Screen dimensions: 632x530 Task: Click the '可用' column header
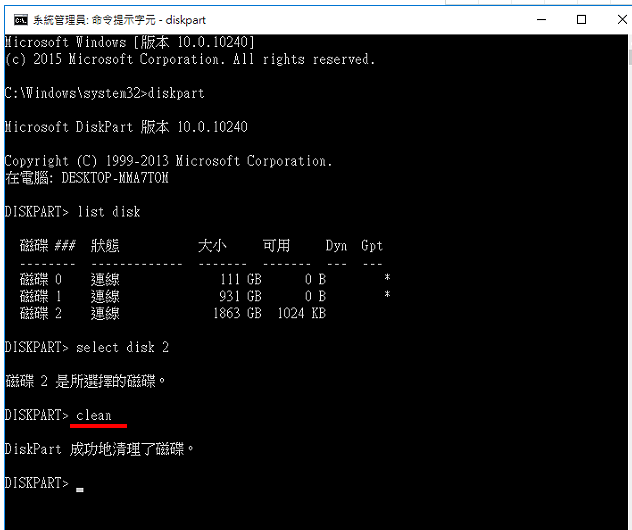point(276,245)
